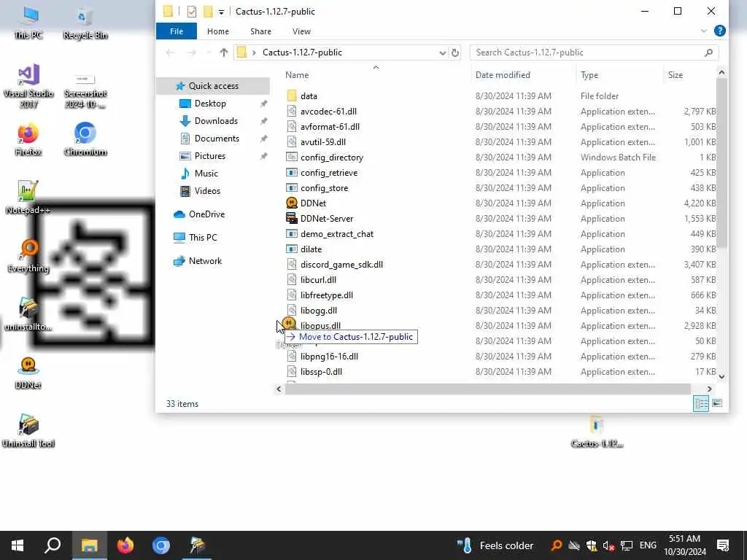Open the View ribbon tab

click(301, 31)
